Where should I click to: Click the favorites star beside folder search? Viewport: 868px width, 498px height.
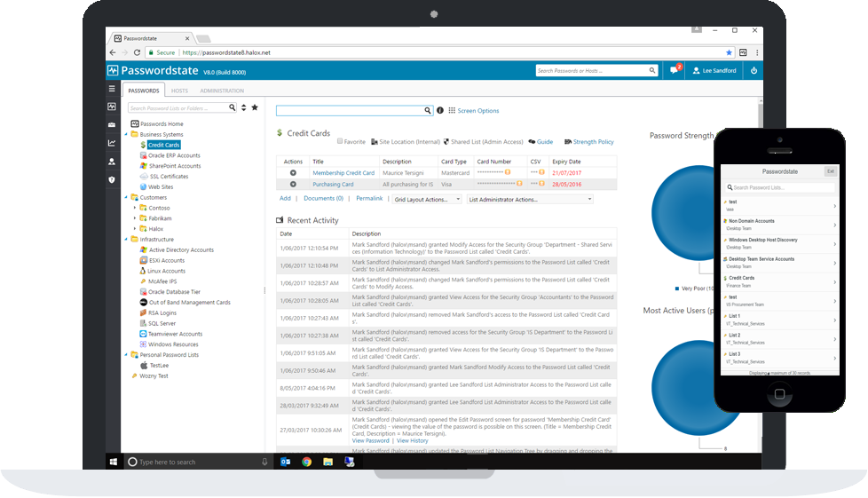[255, 107]
